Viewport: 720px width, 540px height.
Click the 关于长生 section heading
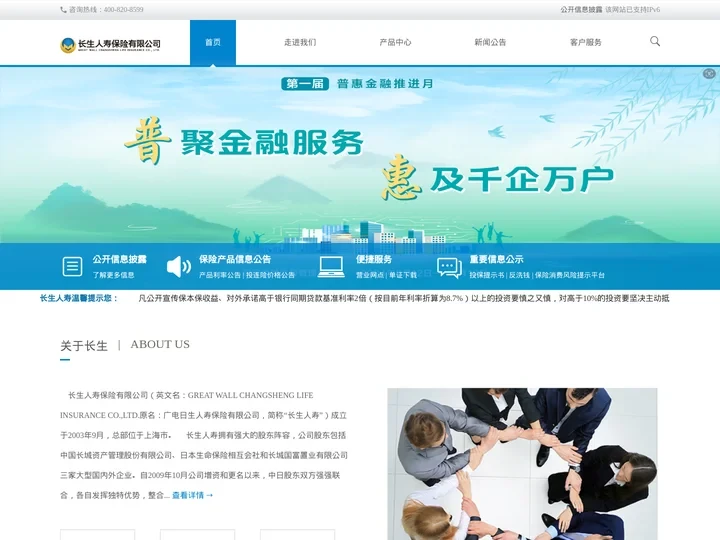[x=84, y=346]
